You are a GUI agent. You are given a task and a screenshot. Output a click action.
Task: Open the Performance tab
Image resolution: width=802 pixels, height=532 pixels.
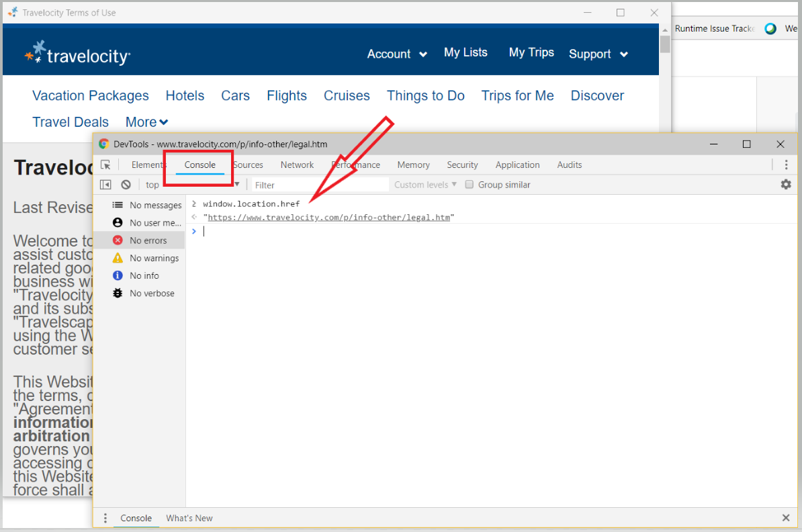coord(355,165)
